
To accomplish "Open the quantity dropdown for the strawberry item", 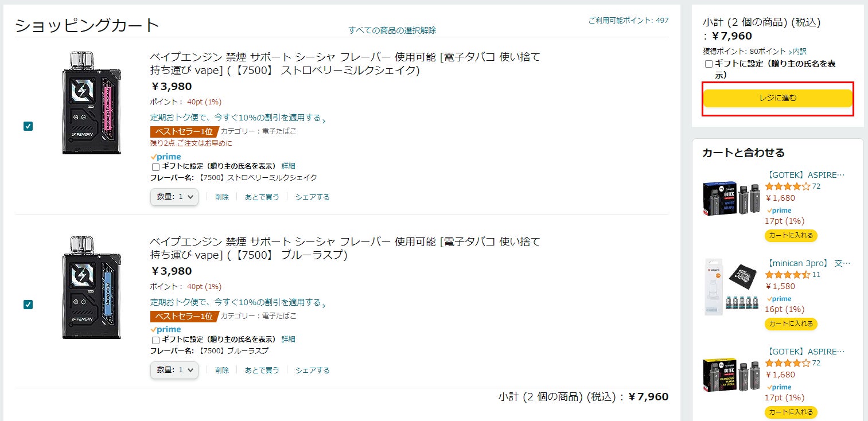I will pos(174,197).
